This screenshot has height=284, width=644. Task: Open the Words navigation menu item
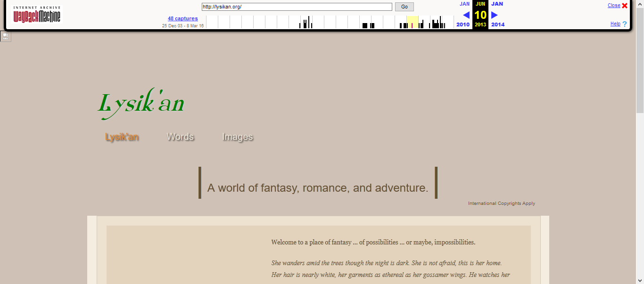(x=181, y=137)
